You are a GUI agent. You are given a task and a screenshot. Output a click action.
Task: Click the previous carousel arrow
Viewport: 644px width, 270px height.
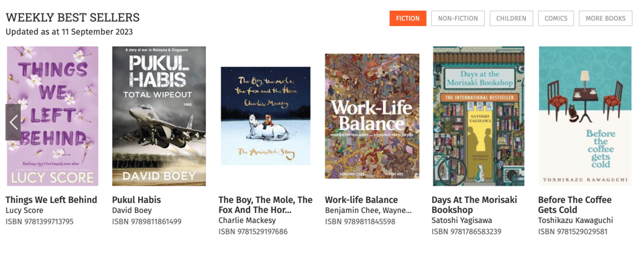13,122
